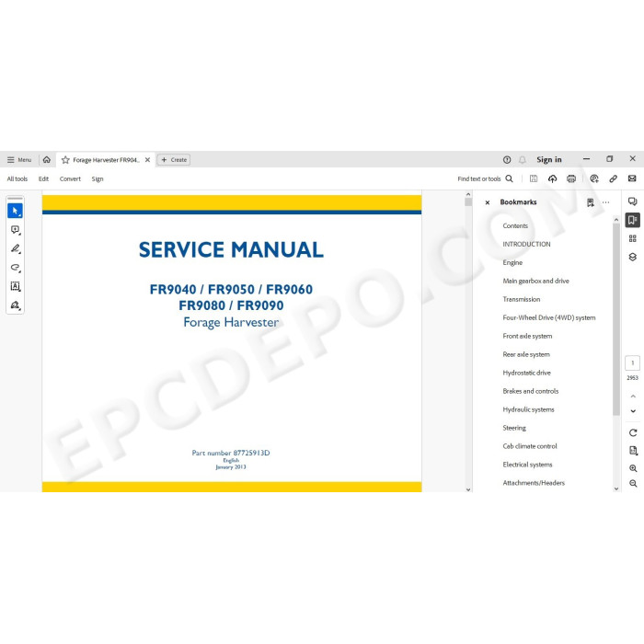This screenshot has width=644, height=644.
Task: Close the Bookmarks panel
Action: [488, 202]
